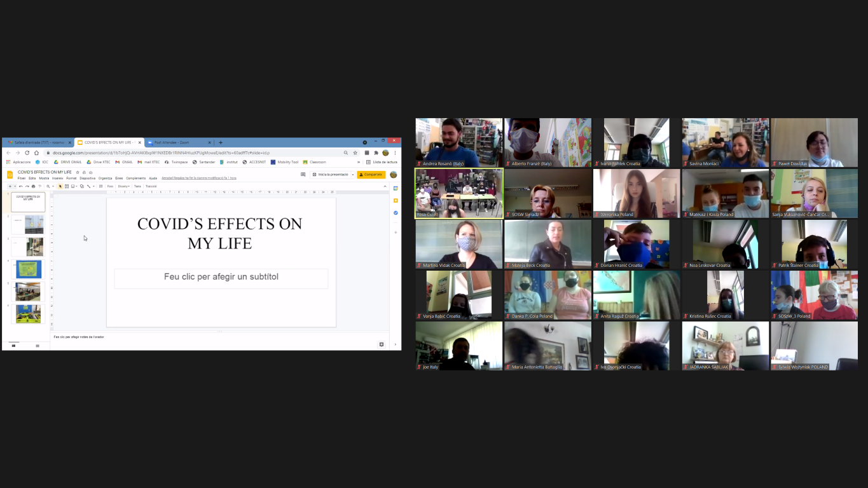This screenshot has height=488, width=868.
Task: Open the Chrome extensions puzzle icon
Action: tap(376, 152)
